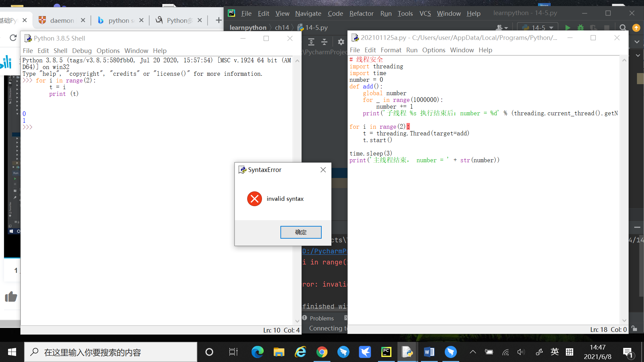Close the daemon browser tab
The height and width of the screenshot is (362, 644).
[83, 20]
